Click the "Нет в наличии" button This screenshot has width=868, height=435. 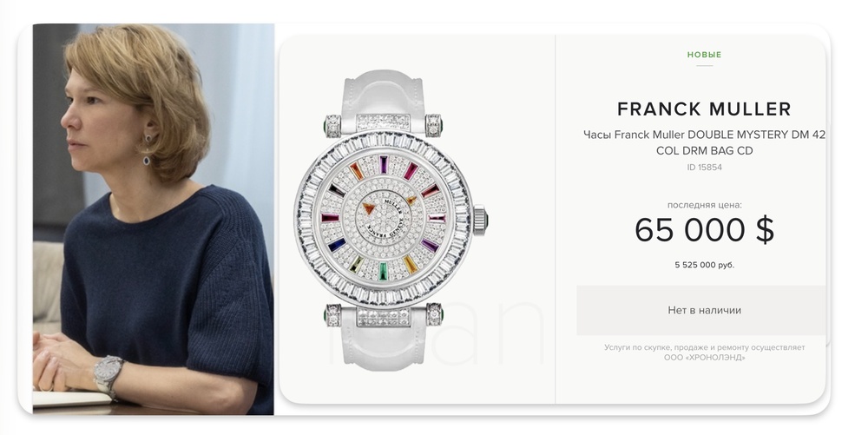tap(704, 311)
